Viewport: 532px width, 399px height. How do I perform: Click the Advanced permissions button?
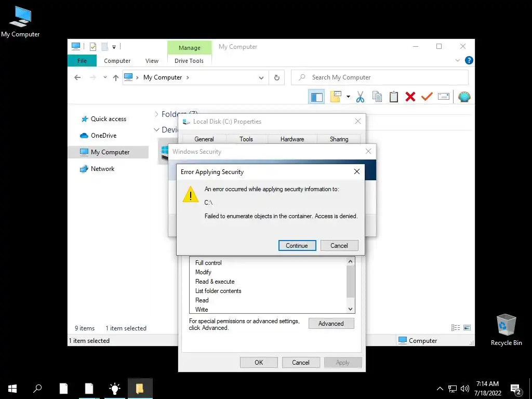pyautogui.click(x=331, y=323)
